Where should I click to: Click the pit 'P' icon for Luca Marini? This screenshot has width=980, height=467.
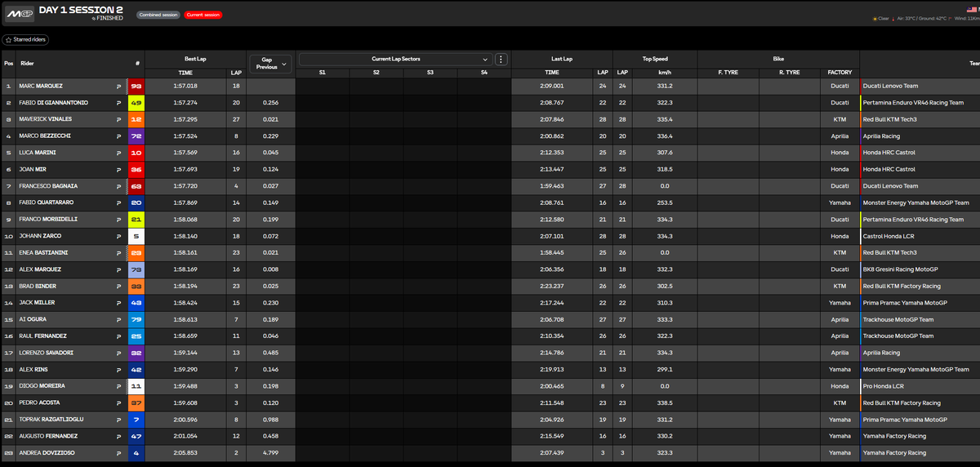[x=119, y=153]
